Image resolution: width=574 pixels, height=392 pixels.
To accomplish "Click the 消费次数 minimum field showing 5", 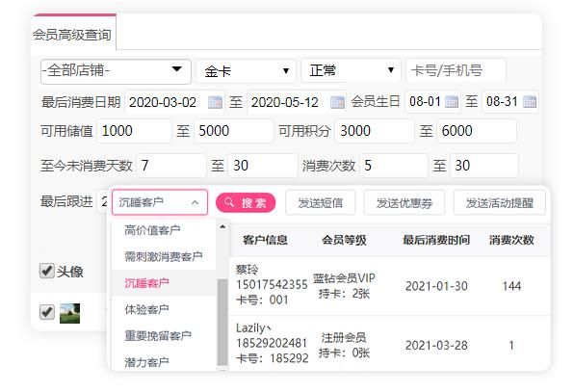I will click(x=394, y=166).
